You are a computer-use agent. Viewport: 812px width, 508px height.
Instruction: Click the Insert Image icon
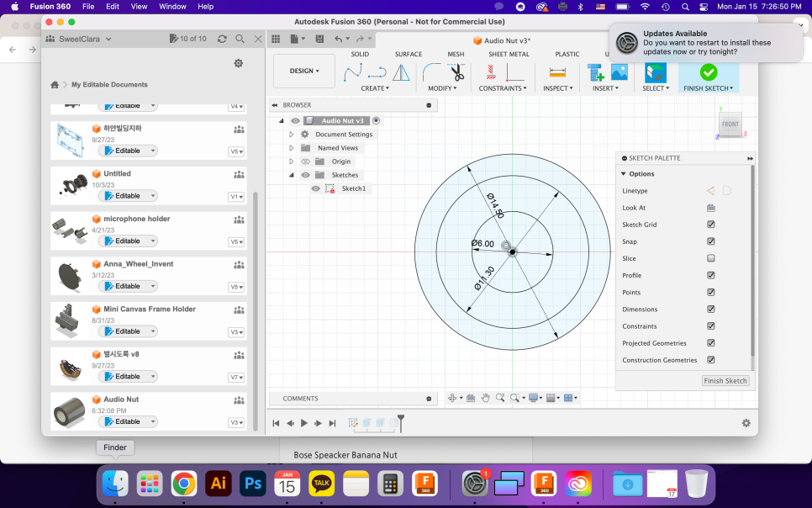[x=620, y=72]
